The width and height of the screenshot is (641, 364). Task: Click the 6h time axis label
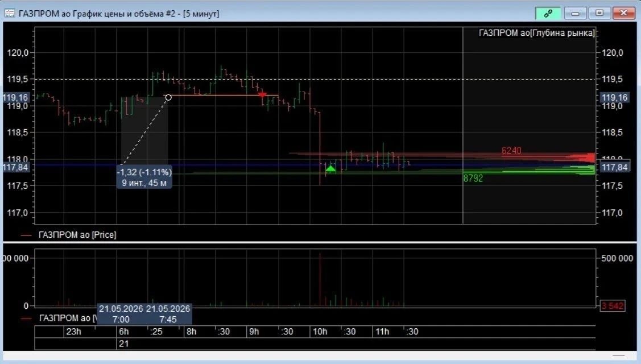coord(123,331)
